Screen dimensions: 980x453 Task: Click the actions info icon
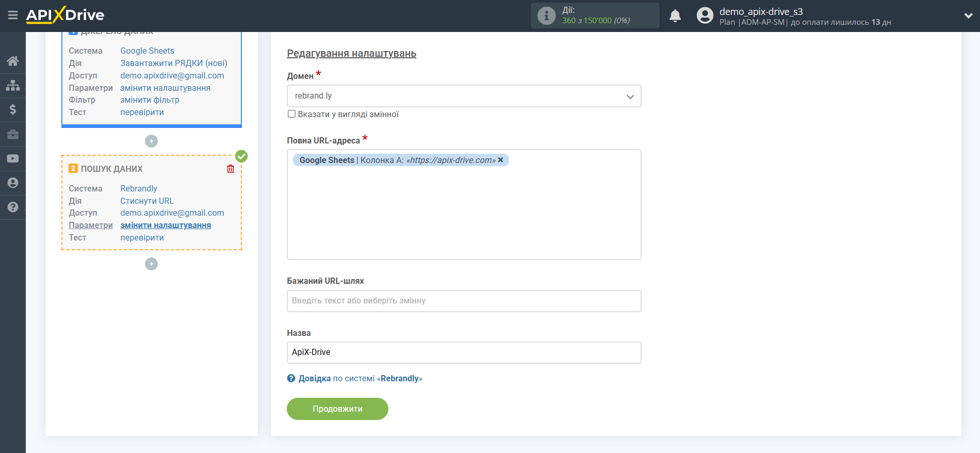pos(546,15)
